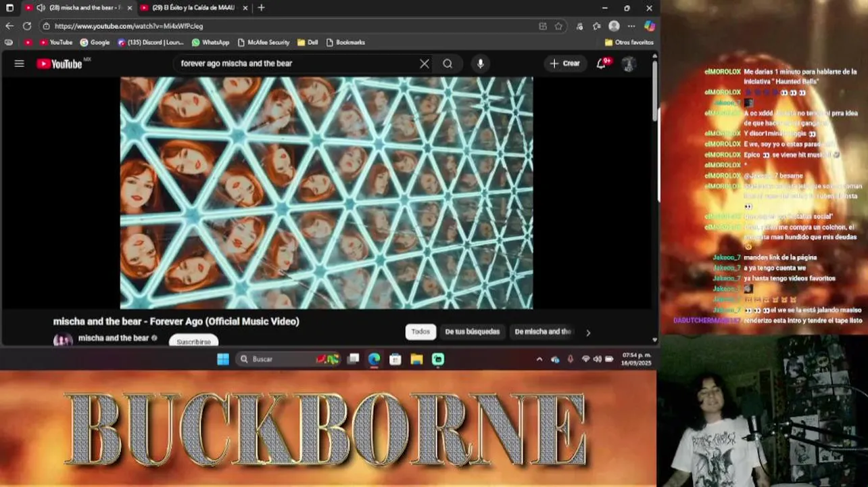Show more filter chips with right arrow
This screenshot has width=868, height=487.
(588, 332)
